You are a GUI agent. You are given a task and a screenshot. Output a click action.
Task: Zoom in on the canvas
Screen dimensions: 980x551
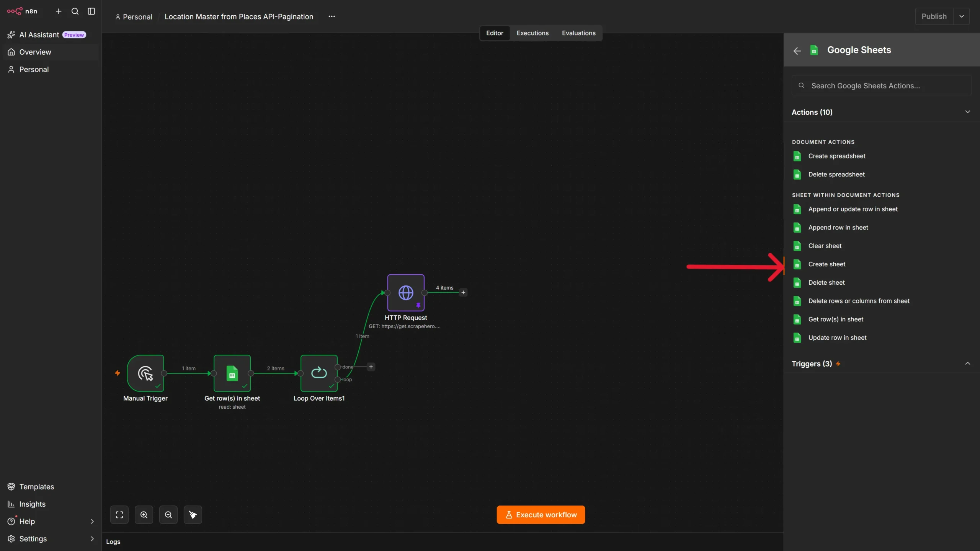(144, 515)
